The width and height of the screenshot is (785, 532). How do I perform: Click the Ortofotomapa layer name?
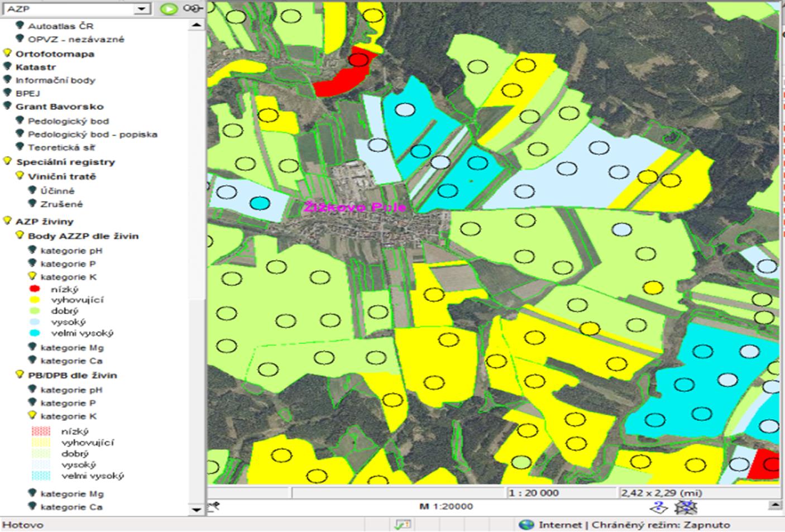[55, 54]
